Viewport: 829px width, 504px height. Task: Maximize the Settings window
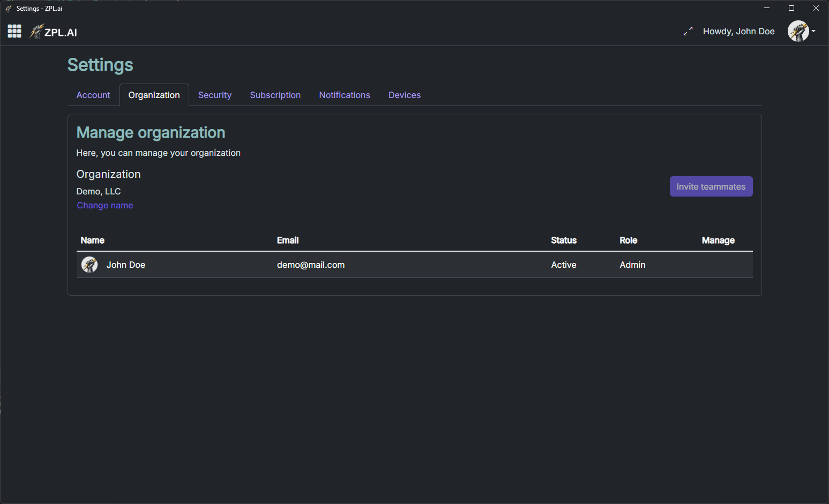click(791, 8)
